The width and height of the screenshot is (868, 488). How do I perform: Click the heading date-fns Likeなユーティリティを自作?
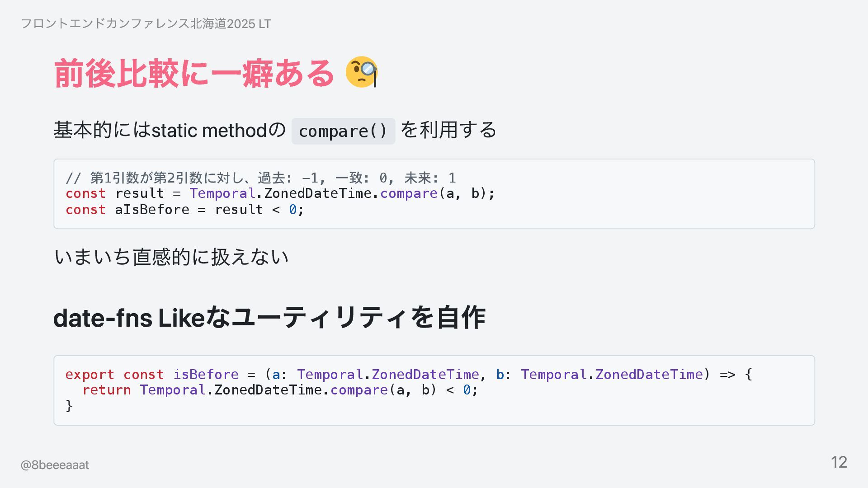(x=269, y=318)
